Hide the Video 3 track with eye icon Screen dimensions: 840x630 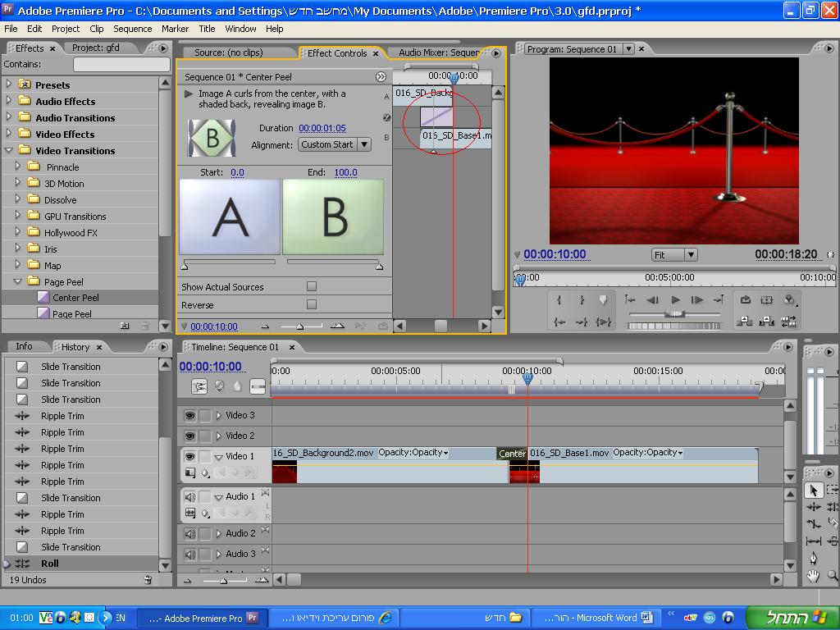189,416
